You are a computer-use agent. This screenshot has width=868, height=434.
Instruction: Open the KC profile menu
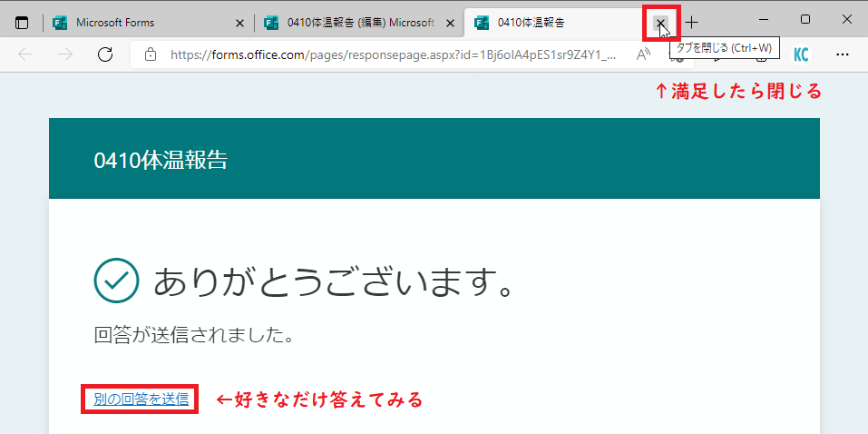pyautogui.click(x=801, y=54)
